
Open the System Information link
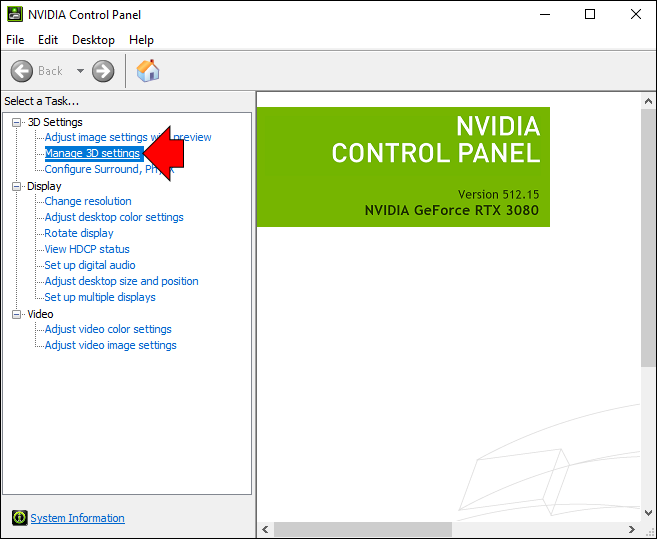pyautogui.click(x=78, y=518)
